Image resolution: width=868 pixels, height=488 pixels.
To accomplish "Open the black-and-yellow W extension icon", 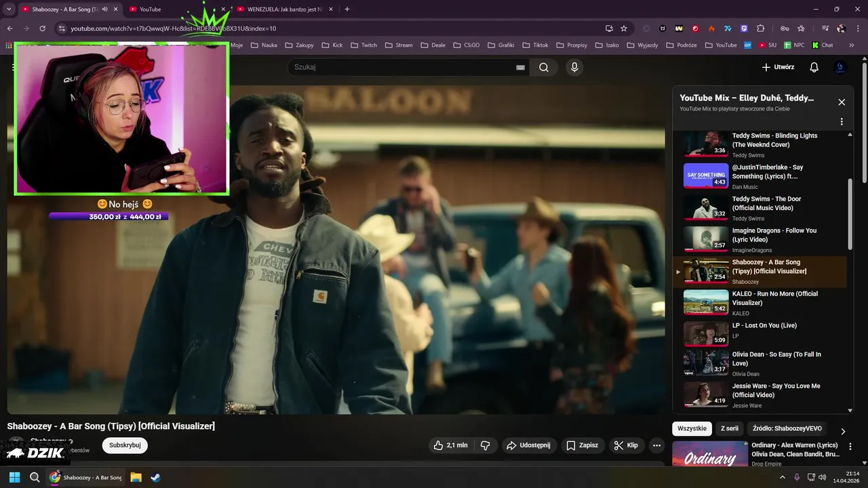I will (678, 28).
